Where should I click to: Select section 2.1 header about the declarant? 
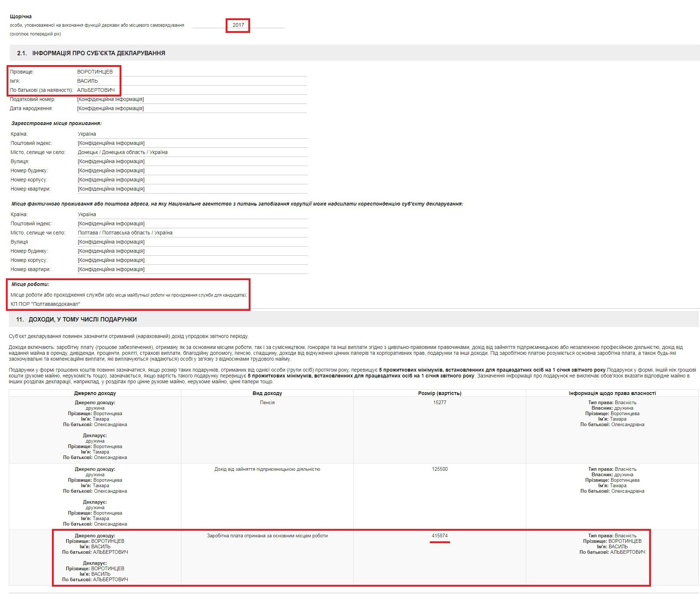(91, 53)
